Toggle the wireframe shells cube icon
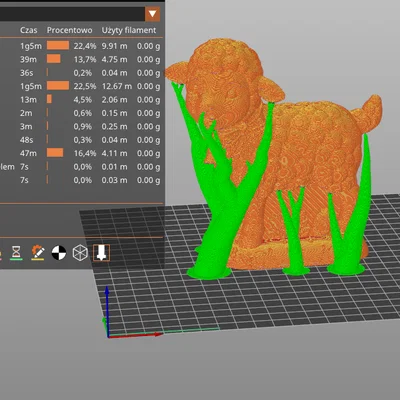 pyautogui.click(x=80, y=253)
